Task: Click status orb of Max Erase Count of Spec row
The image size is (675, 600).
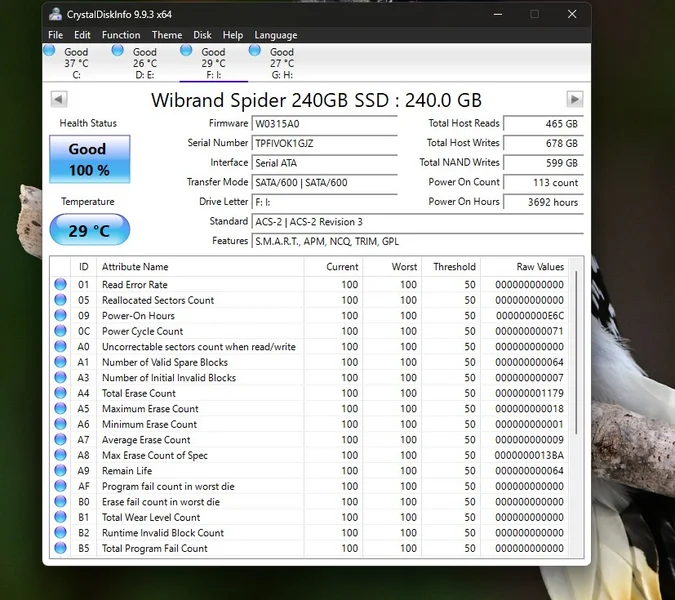Action: pyautogui.click(x=60, y=455)
